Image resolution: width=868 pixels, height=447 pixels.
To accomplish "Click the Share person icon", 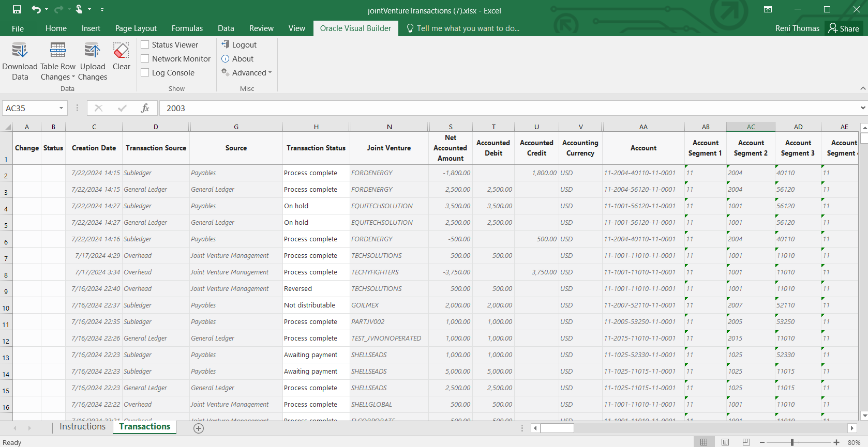I will [x=832, y=28].
